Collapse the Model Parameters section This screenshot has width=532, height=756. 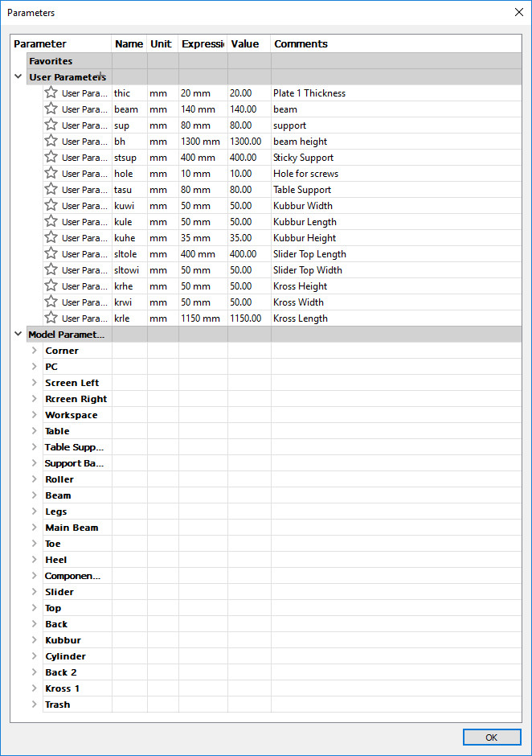[x=18, y=335]
